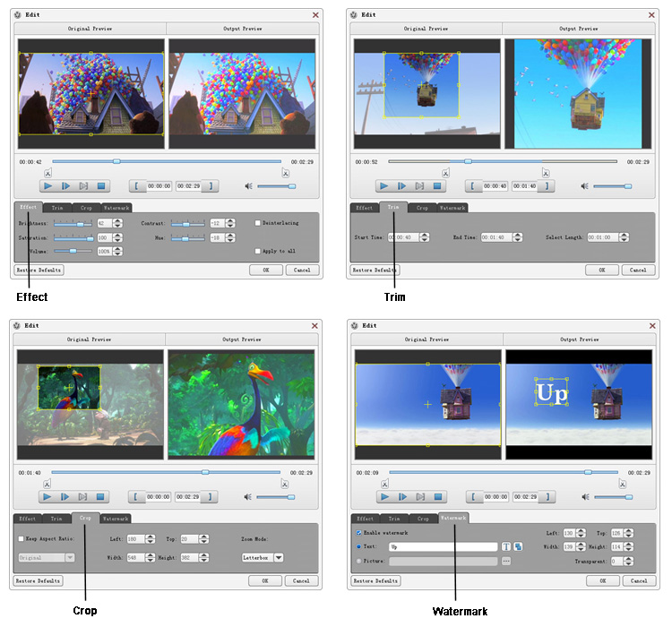This screenshot has width=672, height=627.
Task: Mute the speaker in the Watermark window
Action: pyautogui.click(x=585, y=497)
